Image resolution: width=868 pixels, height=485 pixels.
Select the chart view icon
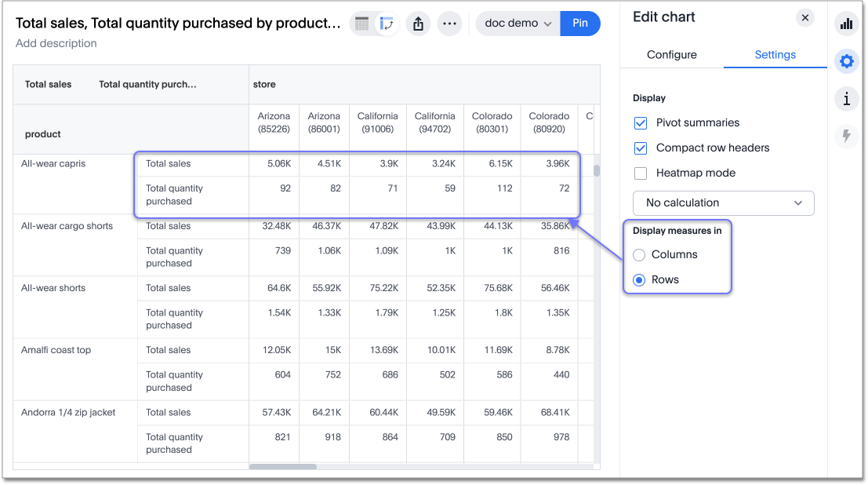(386, 24)
